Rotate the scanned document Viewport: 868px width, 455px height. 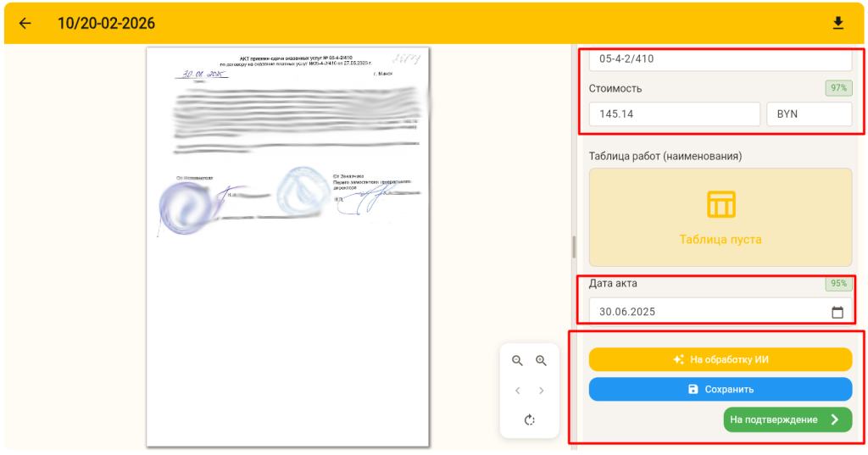coord(530,419)
